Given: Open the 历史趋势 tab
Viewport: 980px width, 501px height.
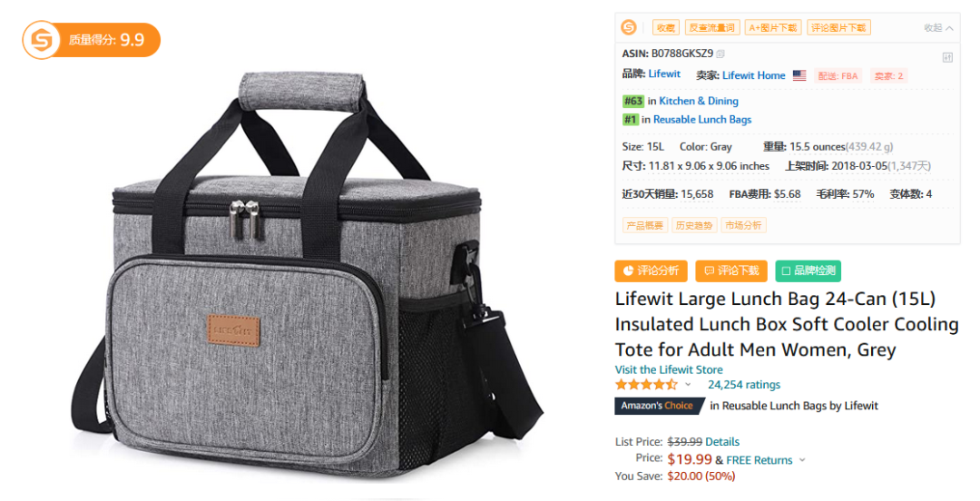Looking at the screenshot, I should (x=694, y=225).
